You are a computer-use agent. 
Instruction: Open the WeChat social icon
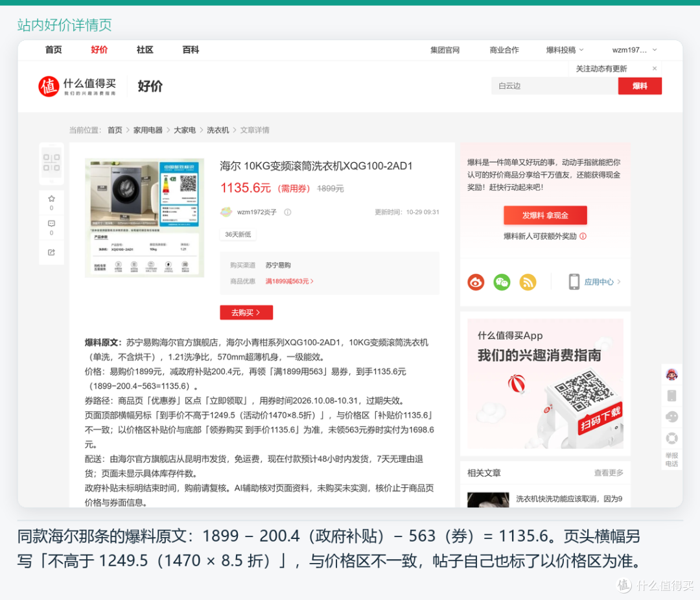pos(502,282)
